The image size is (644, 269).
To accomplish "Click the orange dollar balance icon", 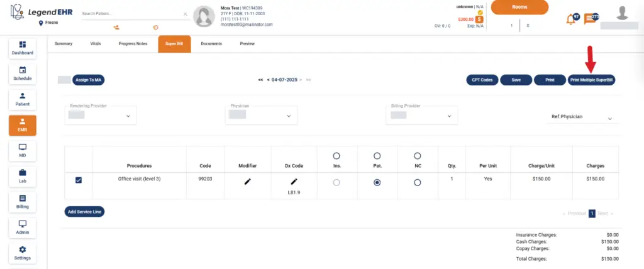I will (x=479, y=19).
